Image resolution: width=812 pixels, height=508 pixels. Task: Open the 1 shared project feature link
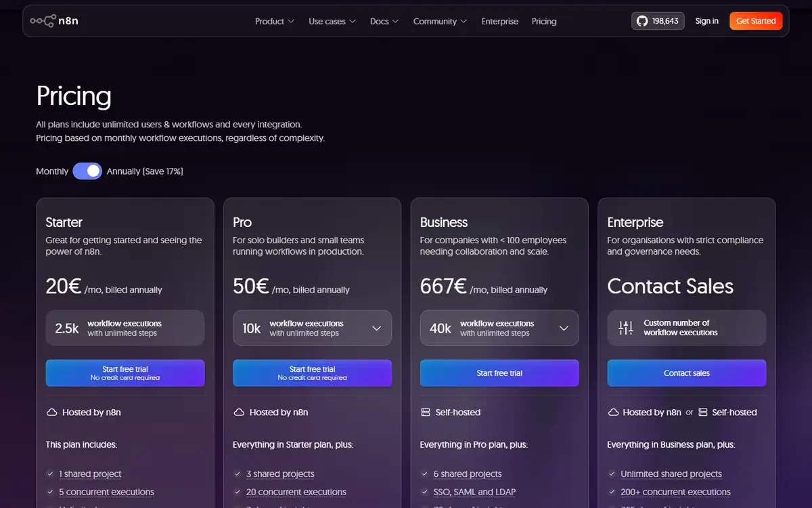pos(90,474)
